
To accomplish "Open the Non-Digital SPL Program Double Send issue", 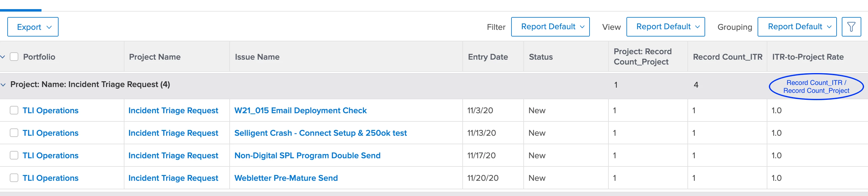I will click(x=307, y=156).
